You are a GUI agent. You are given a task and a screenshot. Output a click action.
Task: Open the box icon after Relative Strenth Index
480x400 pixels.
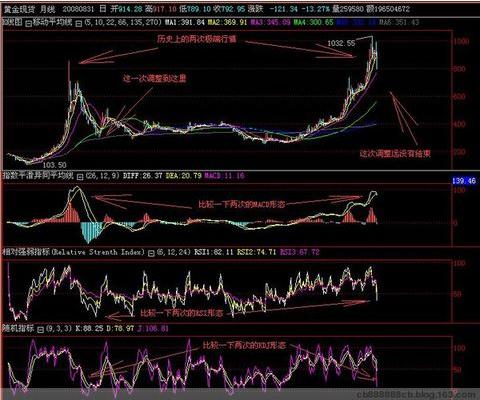click(x=151, y=253)
